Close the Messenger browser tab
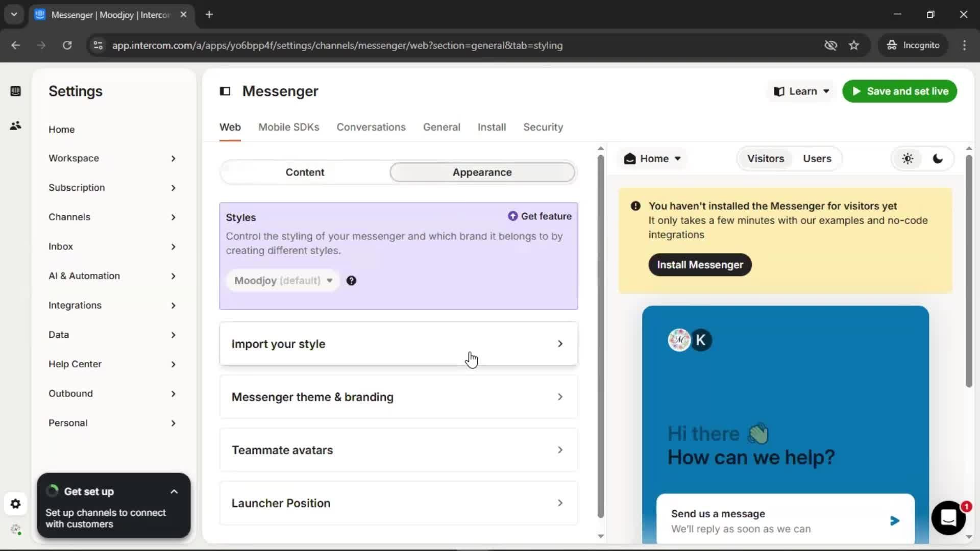The image size is (980, 551). point(183,15)
